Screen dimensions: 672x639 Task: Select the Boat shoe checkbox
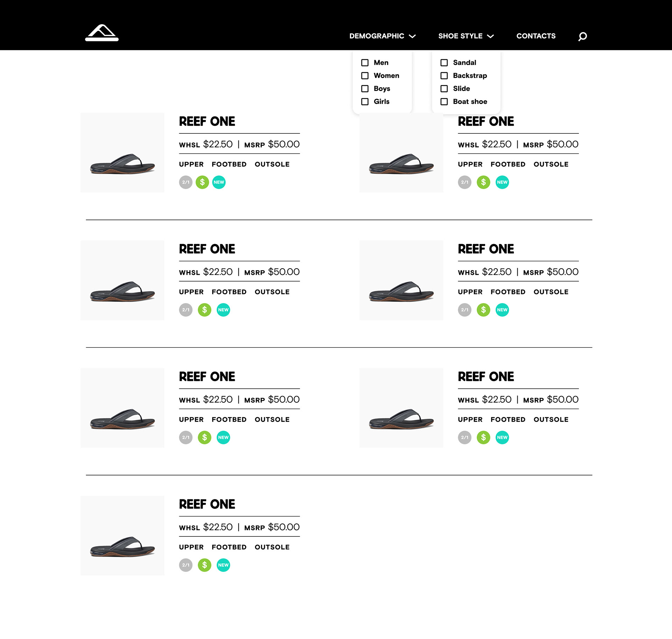click(x=444, y=102)
